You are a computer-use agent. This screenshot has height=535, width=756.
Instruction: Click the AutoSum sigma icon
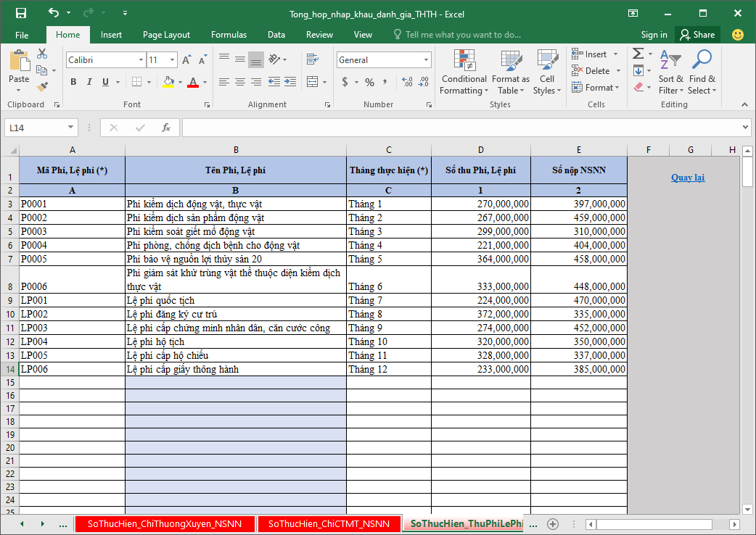coord(638,54)
